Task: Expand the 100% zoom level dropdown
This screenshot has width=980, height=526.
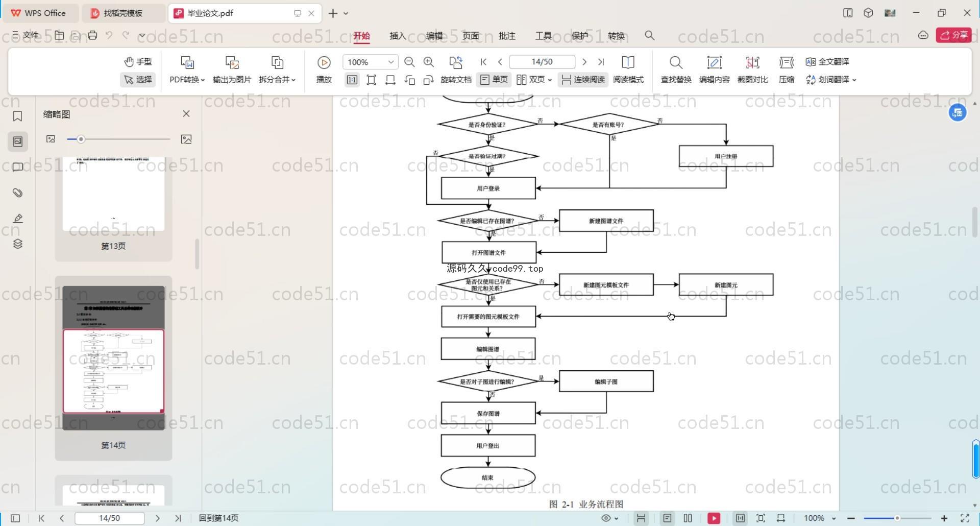Action: [390, 62]
